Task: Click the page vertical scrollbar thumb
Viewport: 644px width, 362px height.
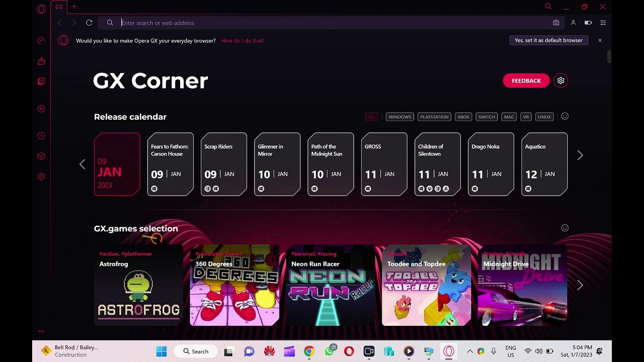Action: [x=609, y=57]
